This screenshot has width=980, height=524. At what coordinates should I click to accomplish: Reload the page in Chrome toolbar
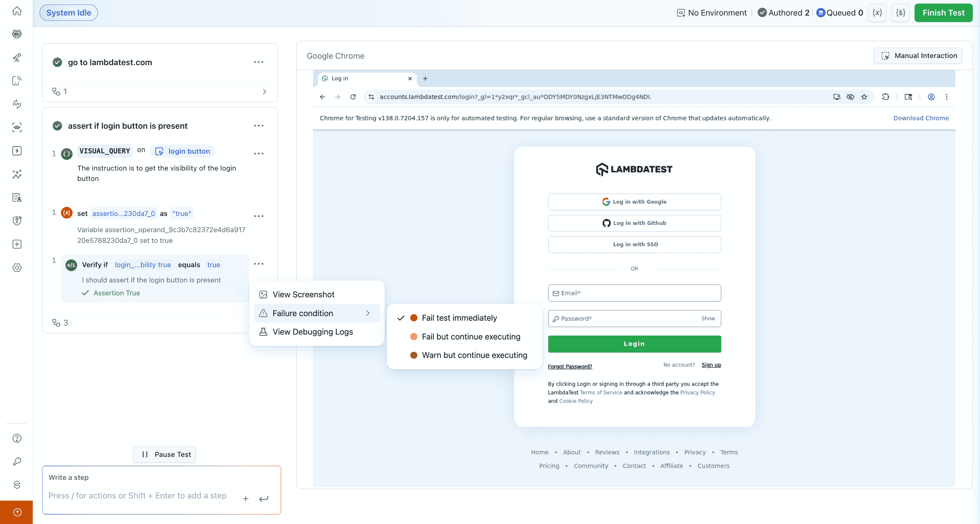point(353,97)
